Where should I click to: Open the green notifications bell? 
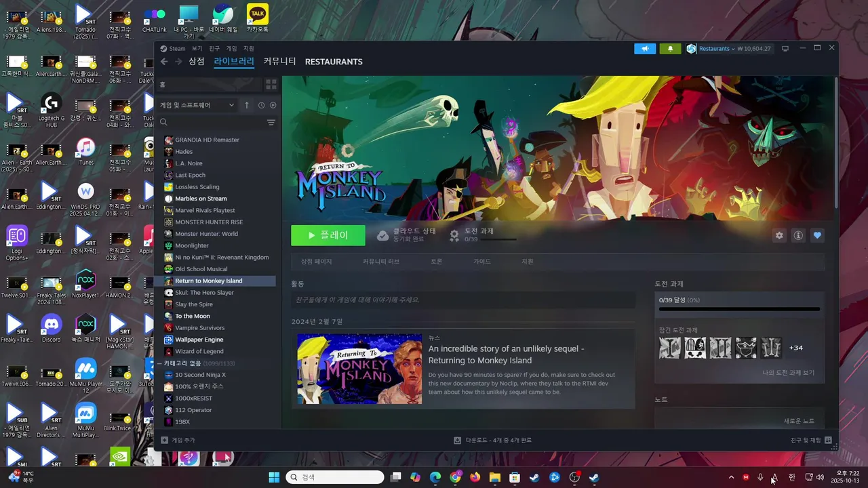pos(670,49)
